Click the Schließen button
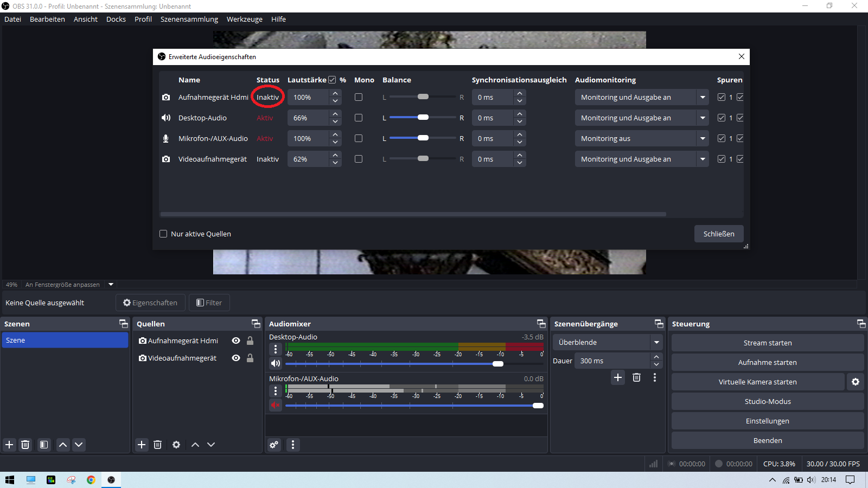Screen dimensions: 868x488 coord(718,234)
